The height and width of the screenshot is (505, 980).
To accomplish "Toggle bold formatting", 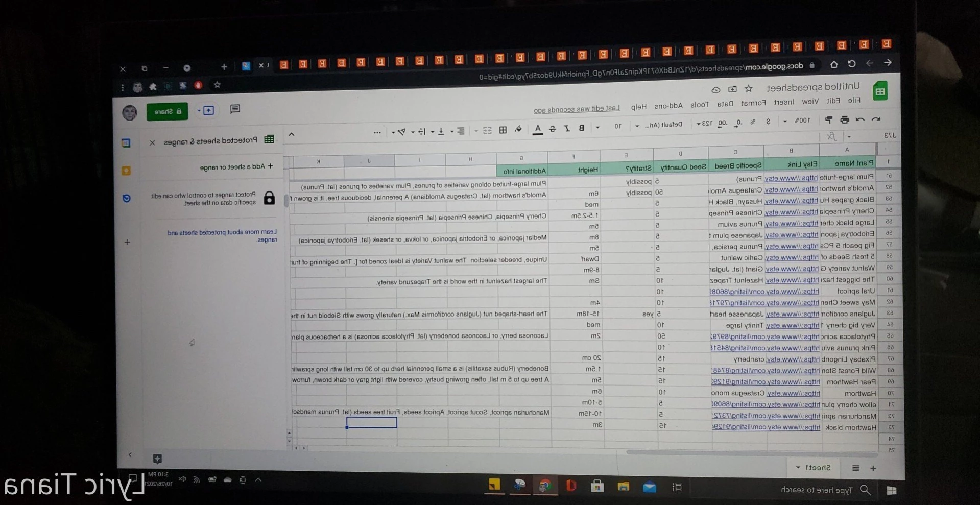I will 581,127.
